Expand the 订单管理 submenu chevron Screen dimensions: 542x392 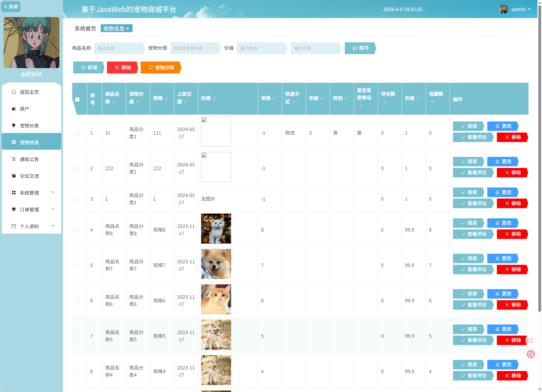click(53, 209)
